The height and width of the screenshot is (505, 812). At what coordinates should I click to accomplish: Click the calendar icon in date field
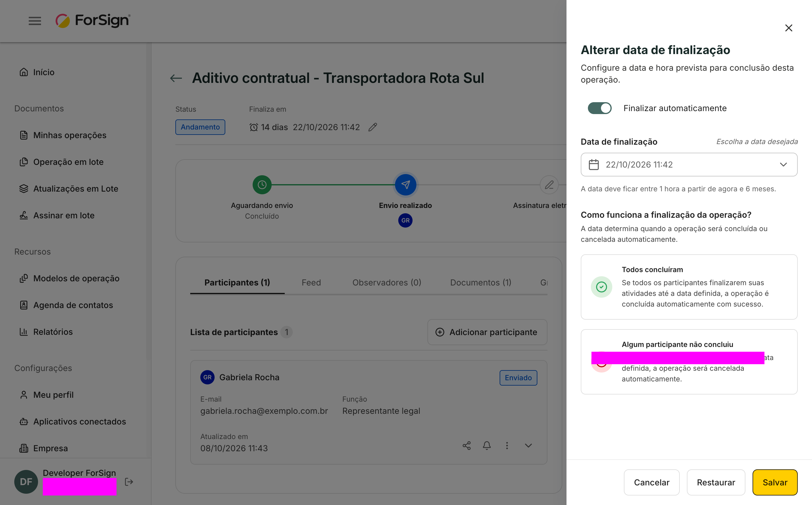[x=594, y=165]
